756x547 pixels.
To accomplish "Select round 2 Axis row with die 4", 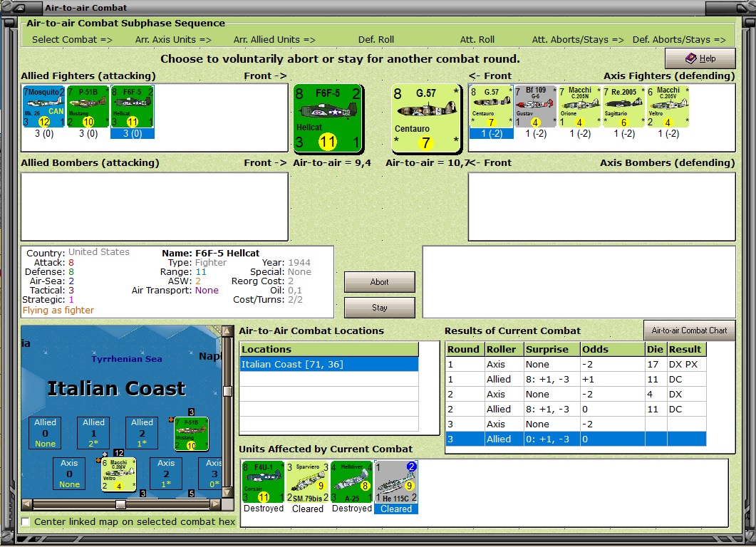I will [x=576, y=395].
